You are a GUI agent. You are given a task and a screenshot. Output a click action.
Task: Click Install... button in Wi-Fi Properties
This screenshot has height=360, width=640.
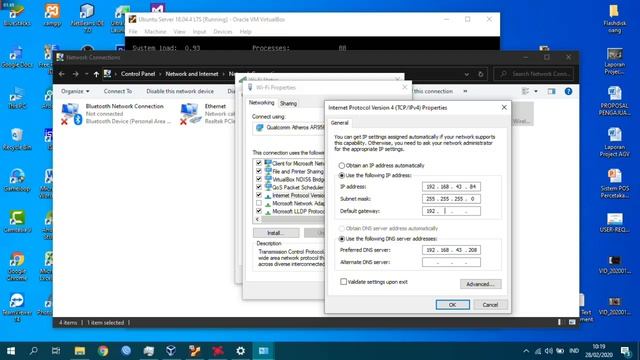click(276, 233)
